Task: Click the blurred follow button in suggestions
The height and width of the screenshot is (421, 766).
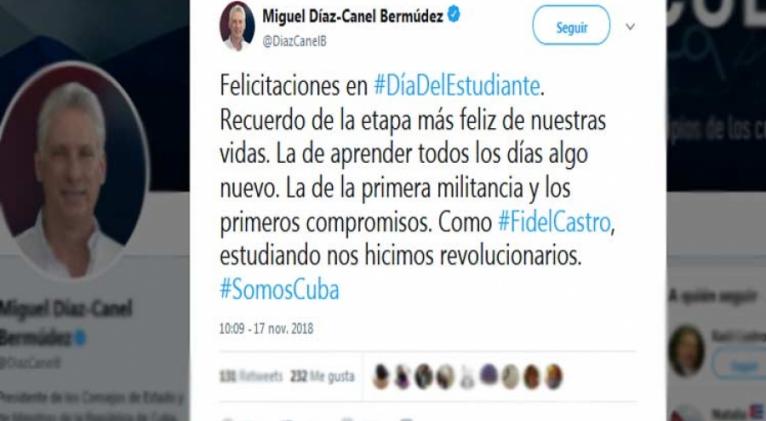Action: coord(741,365)
